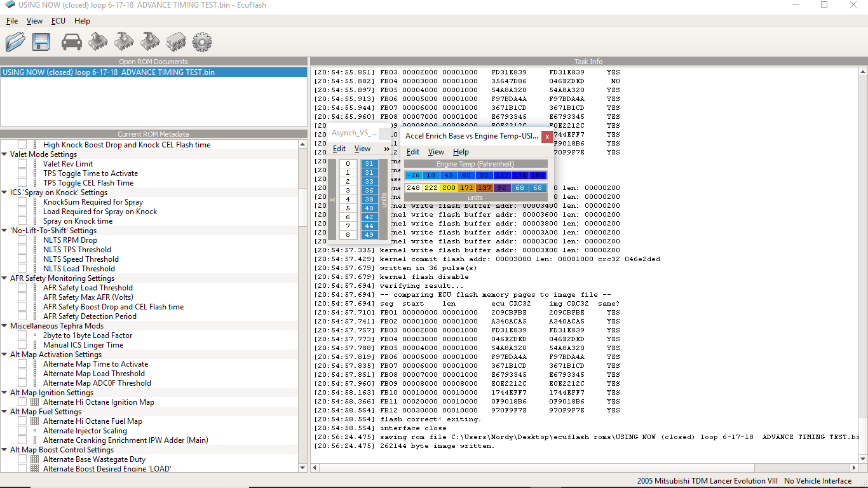
Task: Click the pale yellow 248 table cell
Action: click(413, 188)
